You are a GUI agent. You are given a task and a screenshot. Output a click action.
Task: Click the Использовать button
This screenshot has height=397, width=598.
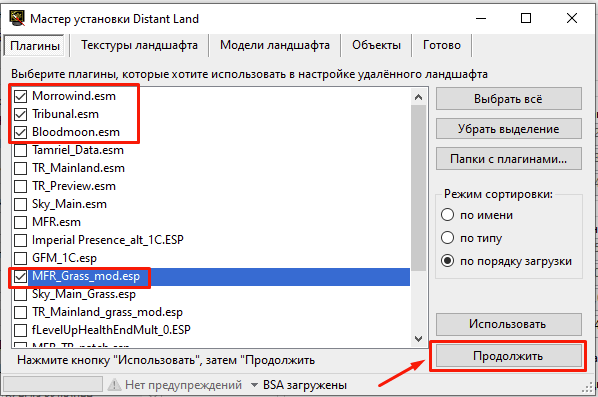point(508,324)
